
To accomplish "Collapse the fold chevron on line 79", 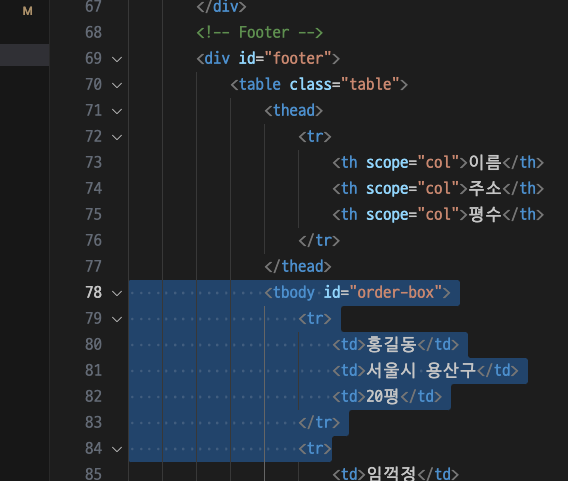I will coord(117,319).
